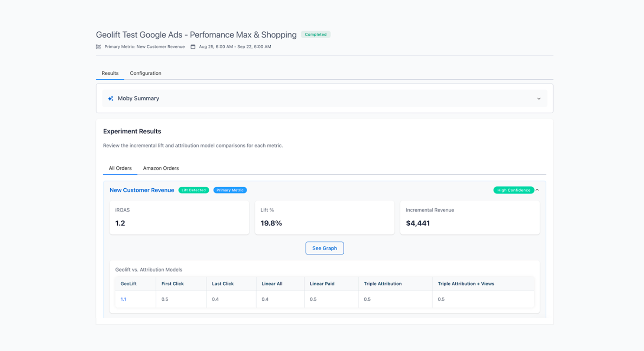Click the Primary Metric badge
Image resolution: width=644 pixels, height=351 pixels.
tap(230, 190)
